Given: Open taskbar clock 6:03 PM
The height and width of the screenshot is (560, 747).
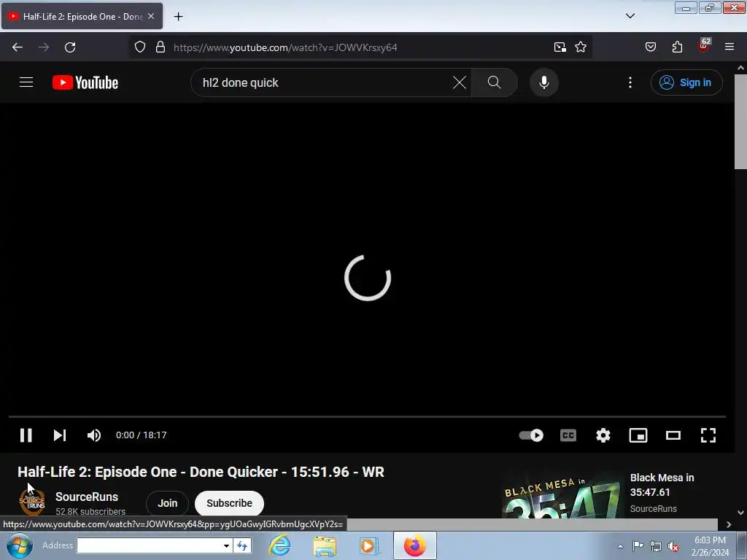Looking at the screenshot, I should tap(710, 546).
